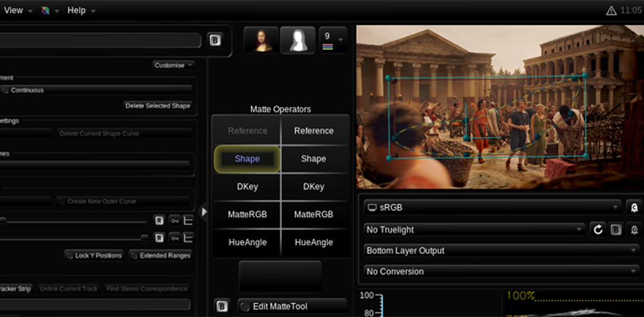Open the Bottom Layer Output dropdown
The image size is (644, 317).
click(x=502, y=251)
